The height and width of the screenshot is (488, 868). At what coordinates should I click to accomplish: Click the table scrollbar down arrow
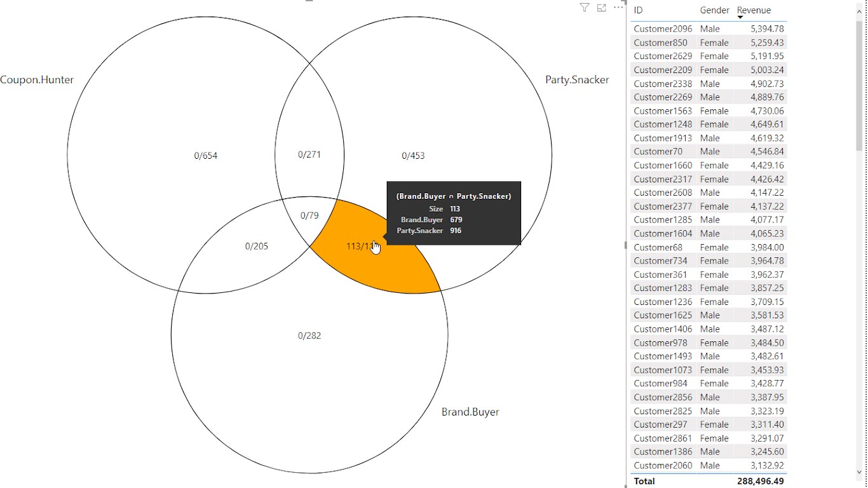pos(860,473)
